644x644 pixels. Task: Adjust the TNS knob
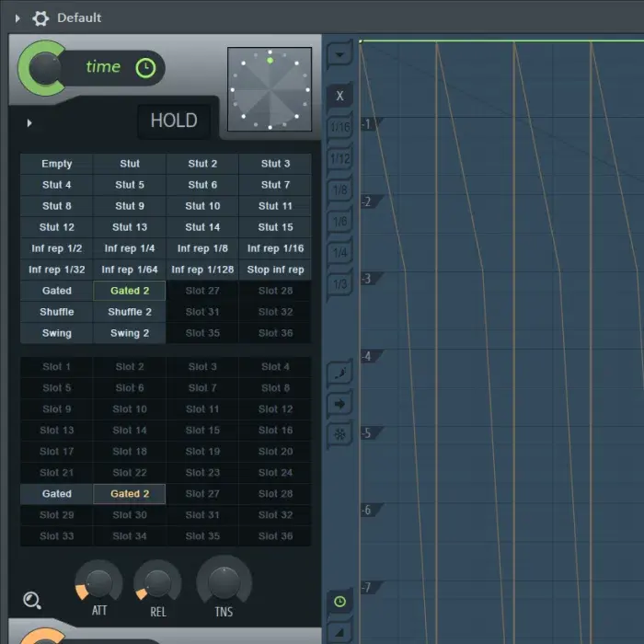click(x=224, y=582)
